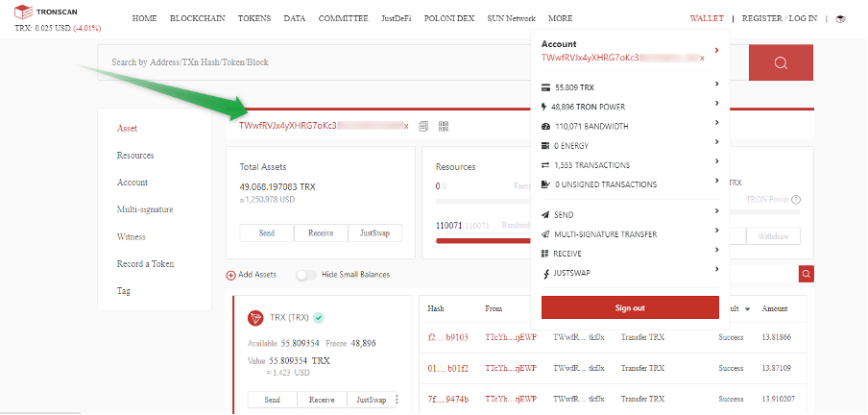The image size is (868, 415).
Task: Expand the Account chevron in wallet menu
Action: (716, 50)
